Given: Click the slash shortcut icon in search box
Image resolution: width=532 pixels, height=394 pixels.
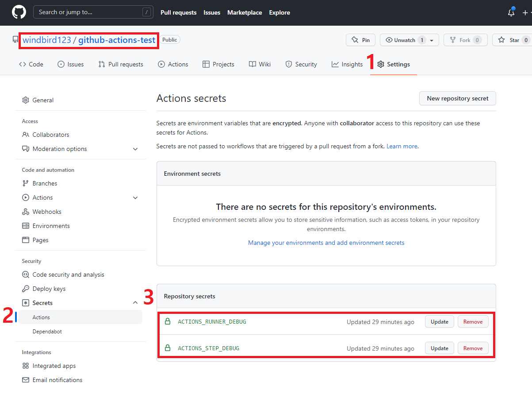Looking at the screenshot, I should click(147, 12).
